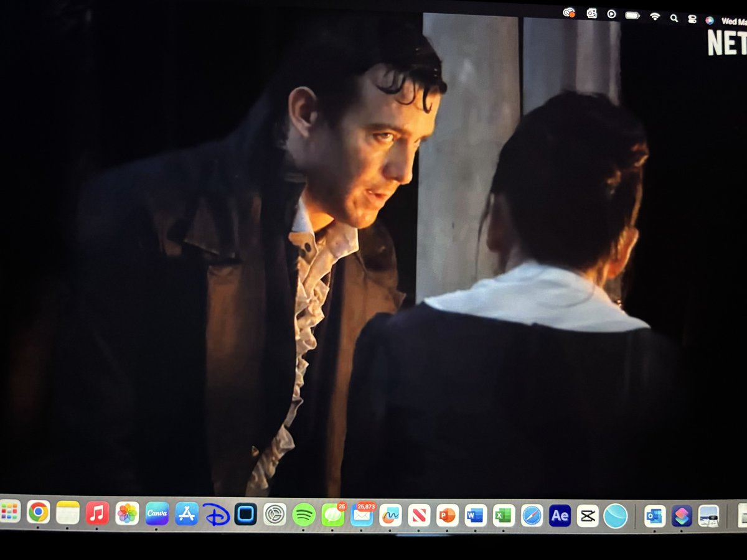Open Safari from the Dock
The height and width of the screenshot is (560, 747).
(x=532, y=515)
